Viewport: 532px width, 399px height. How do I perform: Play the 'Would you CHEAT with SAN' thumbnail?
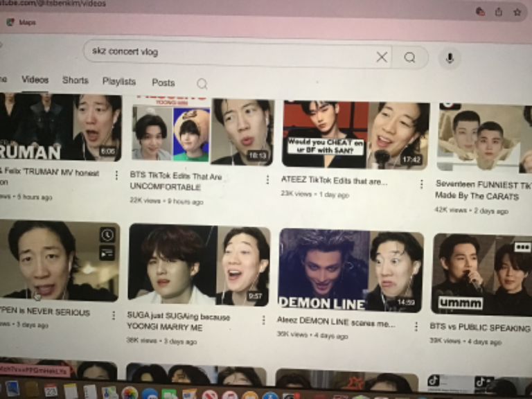[355, 134]
